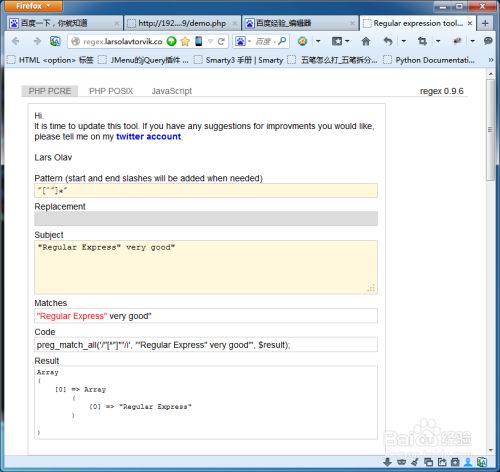Open the twitter account link

click(x=148, y=137)
